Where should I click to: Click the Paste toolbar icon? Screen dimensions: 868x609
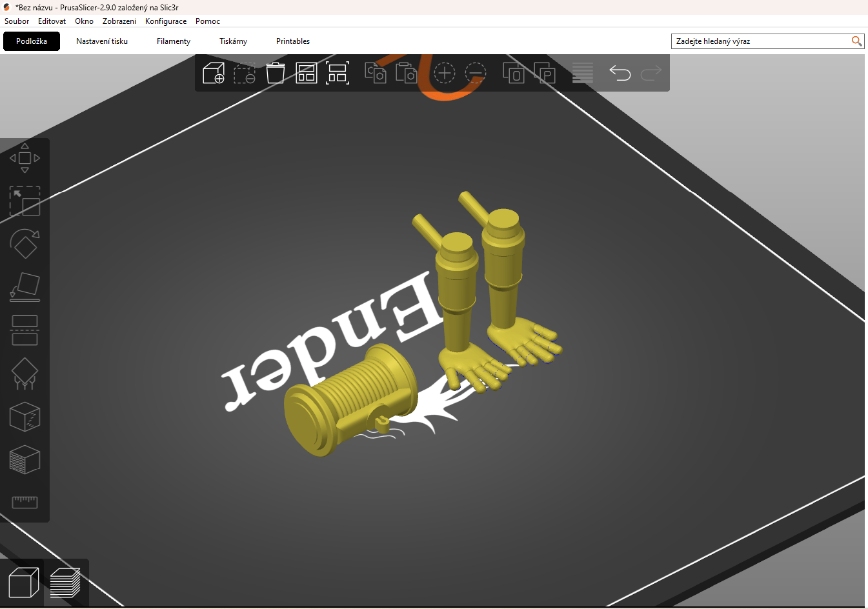pyautogui.click(x=406, y=73)
